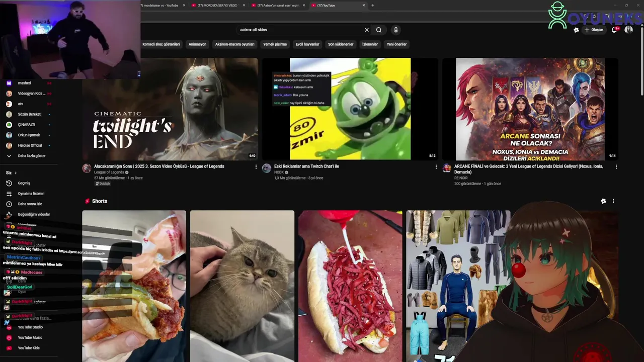Clear the search box text with X
Screen dimensions: 644x362
coord(367,30)
